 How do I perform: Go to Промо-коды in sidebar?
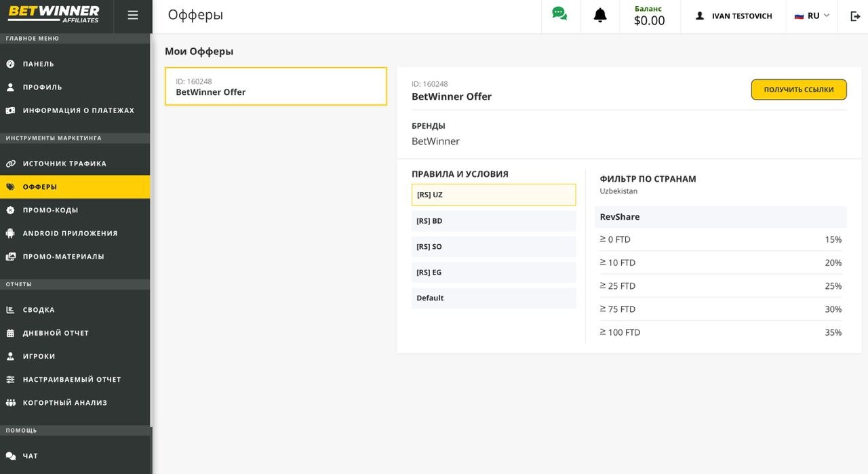coord(50,210)
